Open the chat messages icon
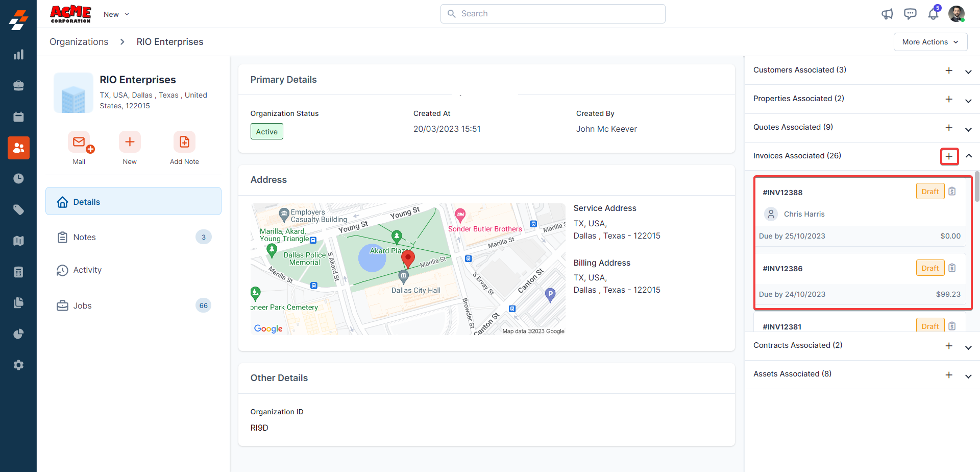Viewport: 980px width, 472px height. [x=910, y=14]
